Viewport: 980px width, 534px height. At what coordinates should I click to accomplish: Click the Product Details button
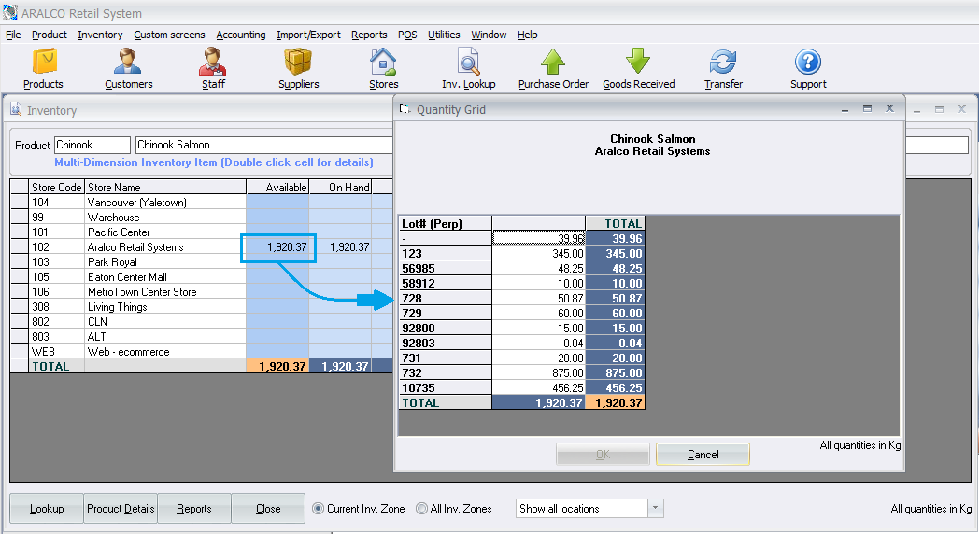click(x=121, y=509)
